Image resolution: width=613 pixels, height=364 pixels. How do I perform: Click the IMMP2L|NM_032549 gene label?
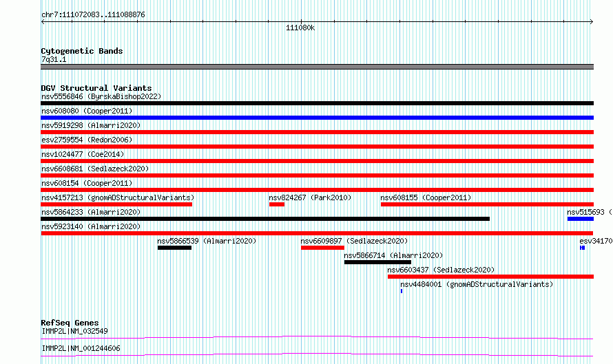(x=74, y=331)
